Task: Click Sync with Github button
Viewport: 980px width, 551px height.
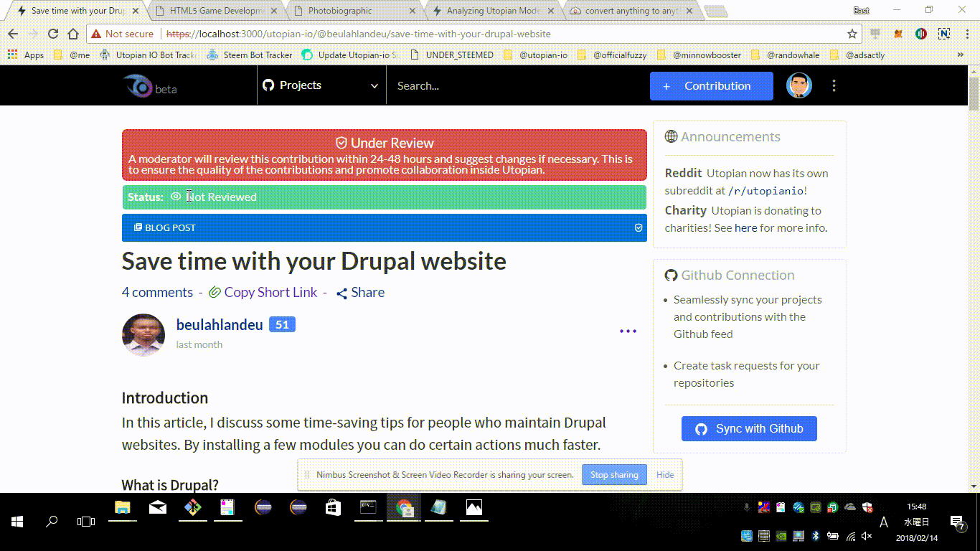Action: click(x=749, y=428)
